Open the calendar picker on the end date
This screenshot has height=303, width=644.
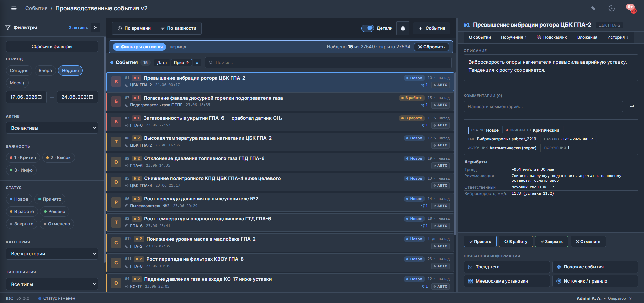point(91,97)
